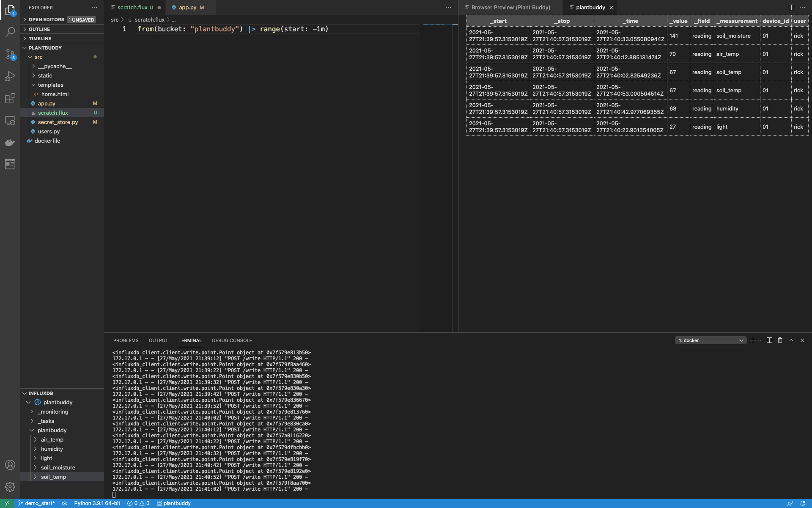The height and width of the screenshot is (508, 812).
Task: Collapse the INFLUXDB sidebar section
Action: (41, 393)
